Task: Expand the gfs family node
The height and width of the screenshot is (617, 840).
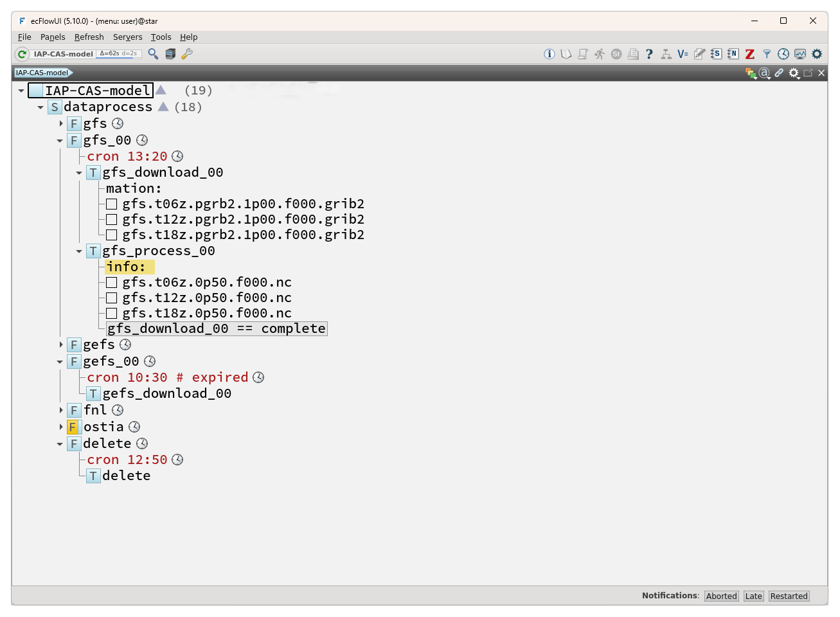Action: click(61, 123)
